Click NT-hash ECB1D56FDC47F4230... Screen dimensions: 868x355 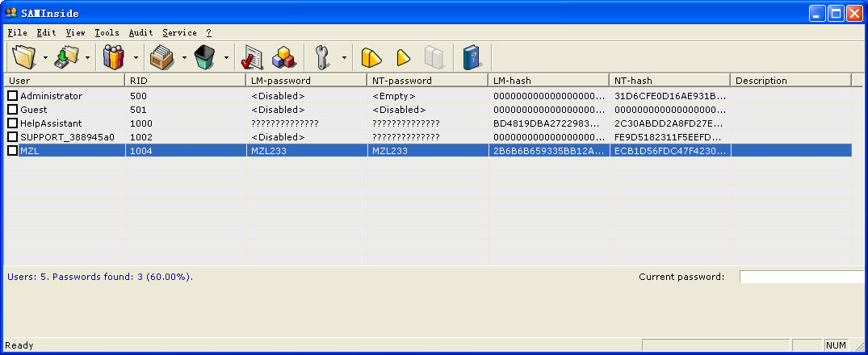click(670, 150)
